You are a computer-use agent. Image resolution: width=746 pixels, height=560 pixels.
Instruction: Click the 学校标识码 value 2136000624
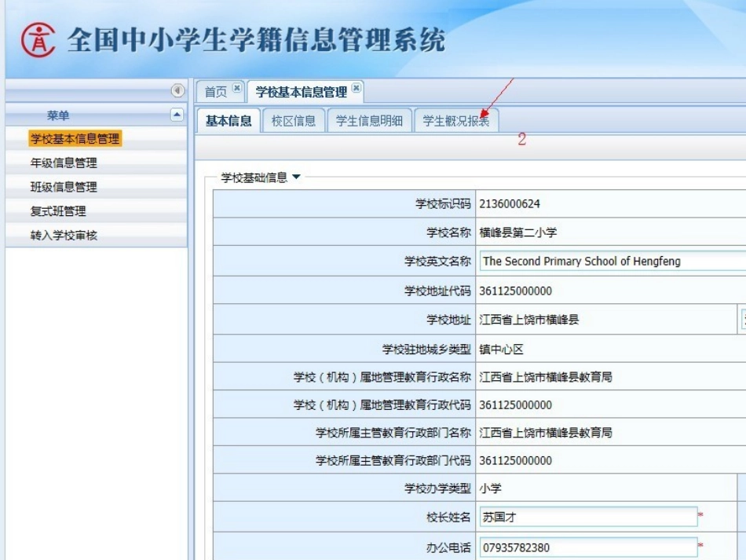pos(510,204)
